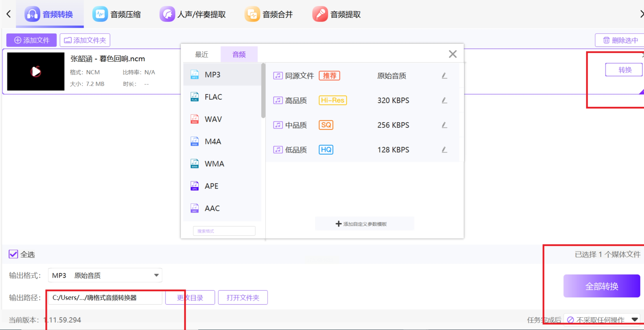Viewport: 644px width, 330px height.
Task: Click the 格式: NCM file info text
Action: (x=85, y=72)
